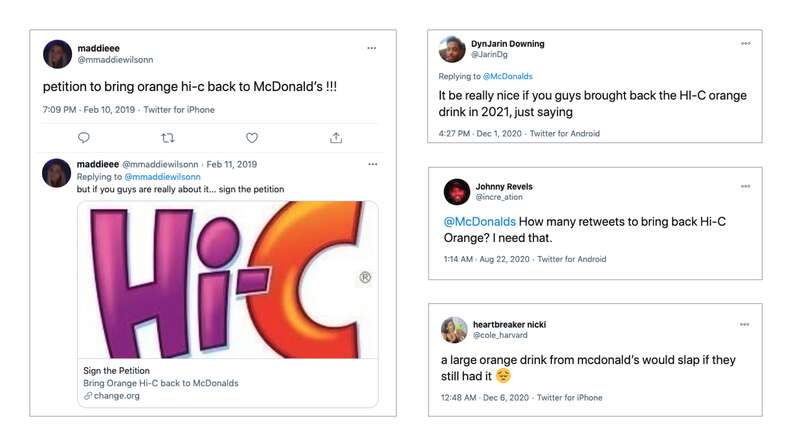Open the more options menu on heartbreaker nicki's tweet

pos(745,324)
